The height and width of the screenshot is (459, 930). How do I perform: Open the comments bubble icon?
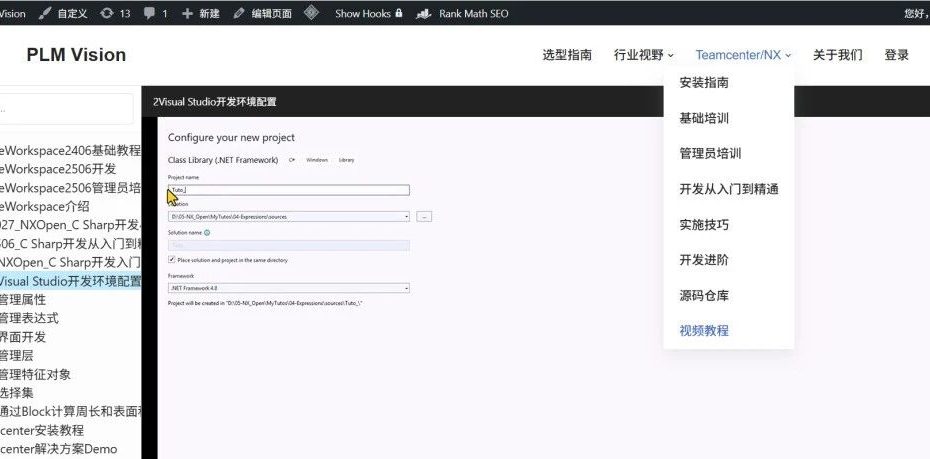click(150, 14)
